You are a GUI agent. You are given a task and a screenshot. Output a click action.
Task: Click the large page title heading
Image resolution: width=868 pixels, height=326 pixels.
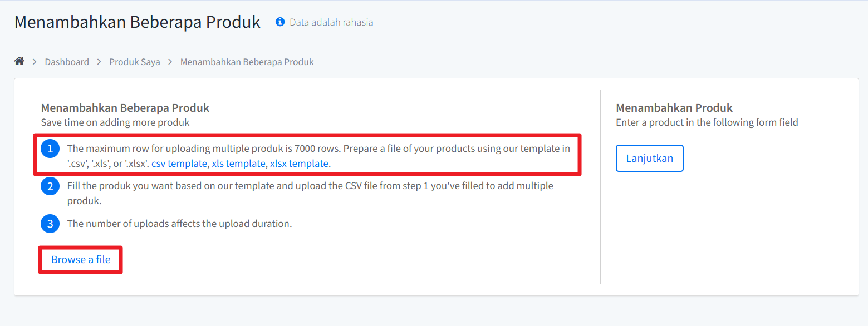[x=137, y=22]
